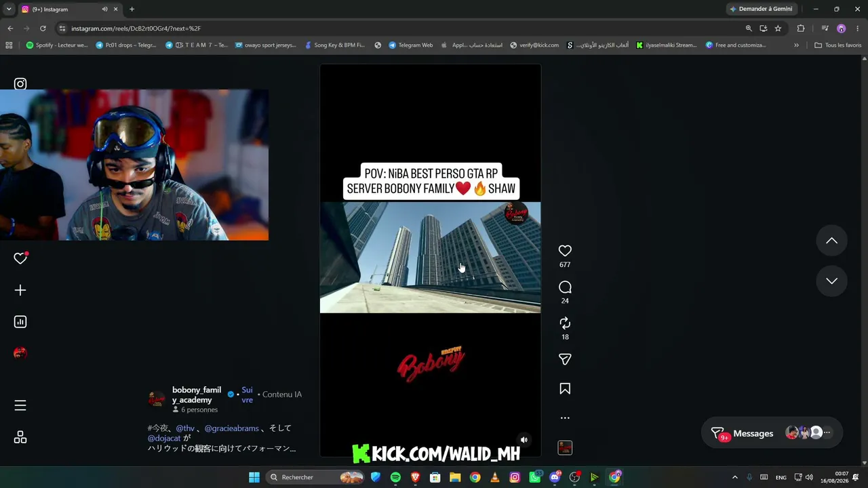Open the Meta apps grid icon in the sidebar
Screen dimensions: 868x488
point(20,437)
